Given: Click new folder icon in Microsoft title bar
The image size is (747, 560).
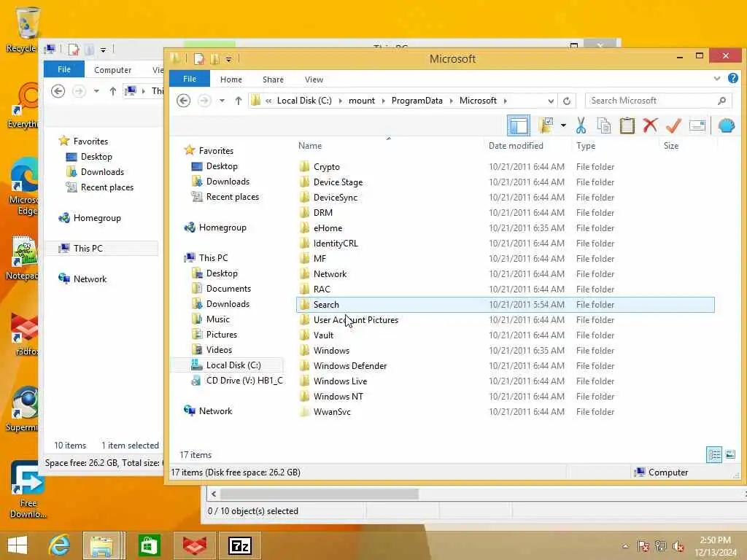Looking at the screenshot, I should tap(215, 59).
